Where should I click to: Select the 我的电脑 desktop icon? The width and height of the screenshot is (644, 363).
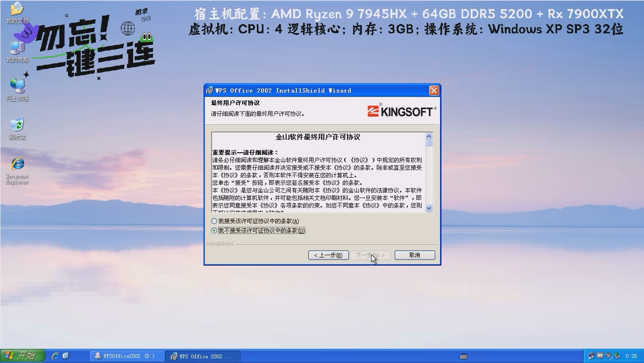(17, 51)
